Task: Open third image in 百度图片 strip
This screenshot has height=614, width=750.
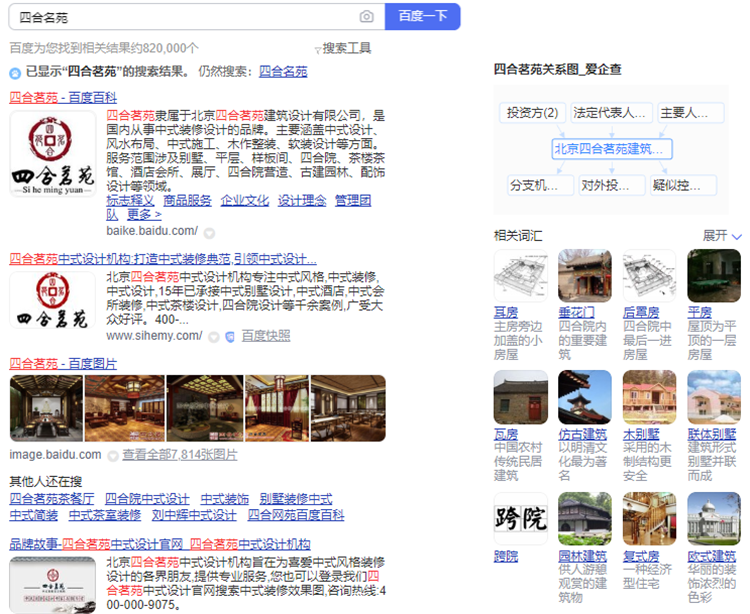Action: [205, 408]
